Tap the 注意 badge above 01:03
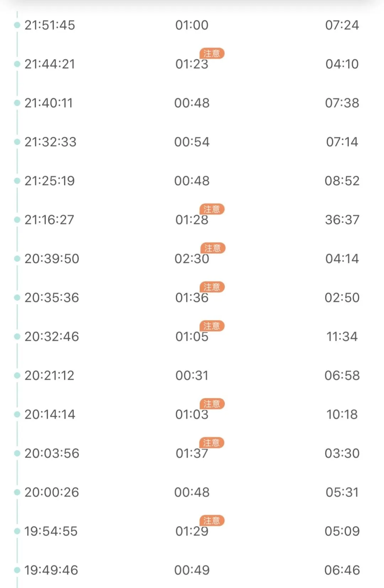 point(212,404)
